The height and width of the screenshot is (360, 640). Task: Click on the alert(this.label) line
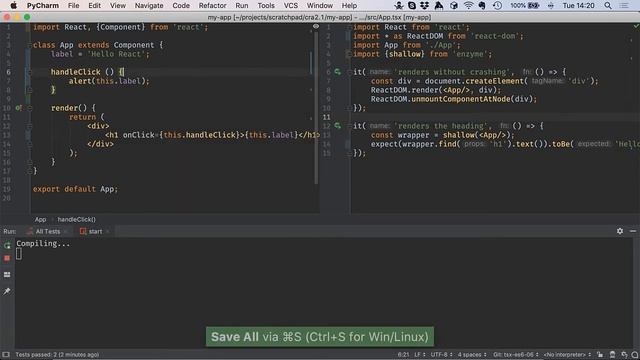(109, 81)
